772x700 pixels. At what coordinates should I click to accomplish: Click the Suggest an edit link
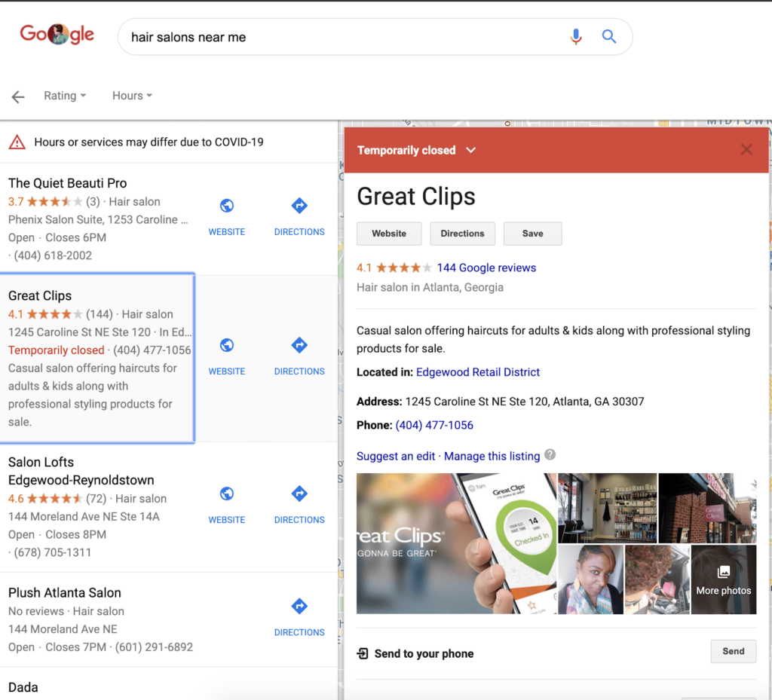click(396, 456)
